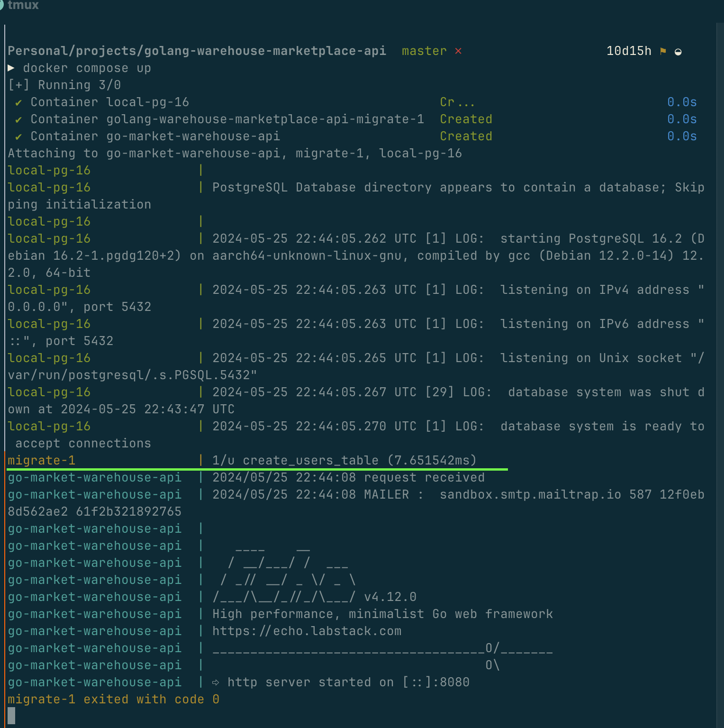724x728 pixels.
Task: Click the green underline beneath create_users_table
Action: point(256,469)
